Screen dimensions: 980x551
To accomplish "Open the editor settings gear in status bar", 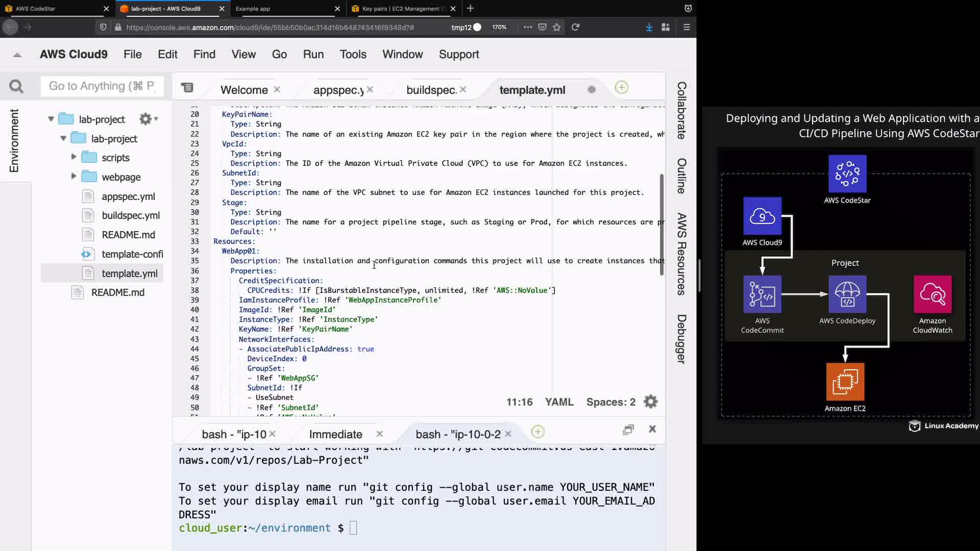I will 650,402.
